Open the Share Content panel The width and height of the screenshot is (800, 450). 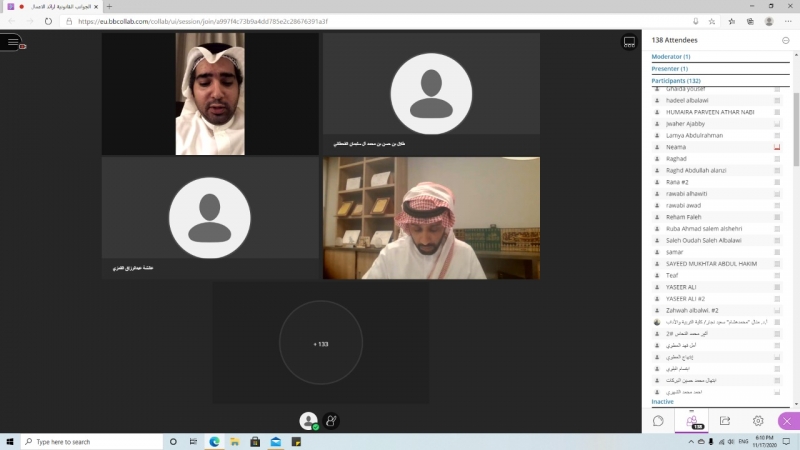pos(725,421)
